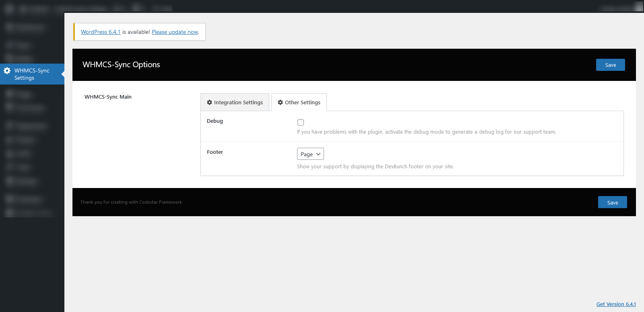This screenshot has height=312, width=644.
Task: Switch to the Integration Settings tab
Action: point(235,103)
